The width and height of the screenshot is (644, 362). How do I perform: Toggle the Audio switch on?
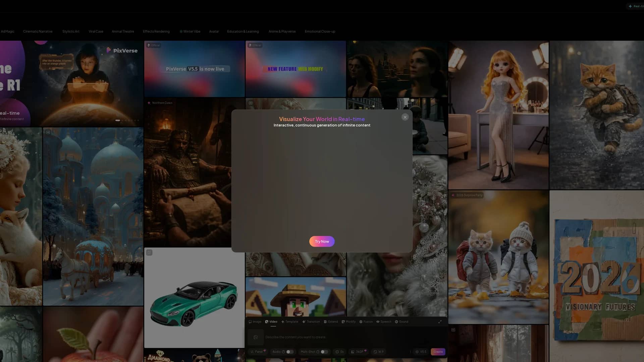pyautogui.click(x=290, y=352)
